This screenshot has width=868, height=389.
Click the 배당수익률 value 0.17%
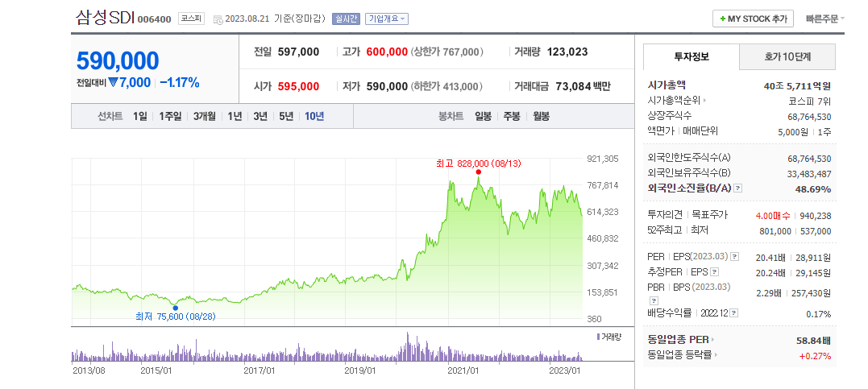point(819,314)
